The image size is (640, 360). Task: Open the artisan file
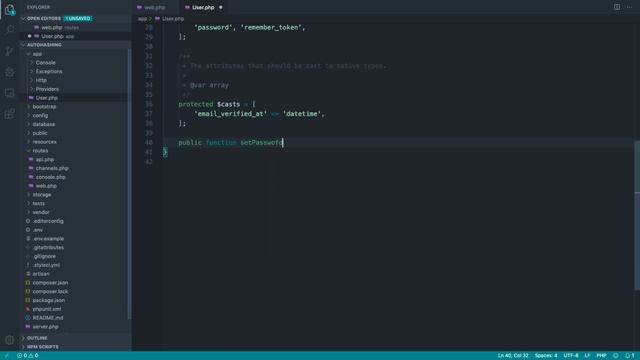[76, 274]
